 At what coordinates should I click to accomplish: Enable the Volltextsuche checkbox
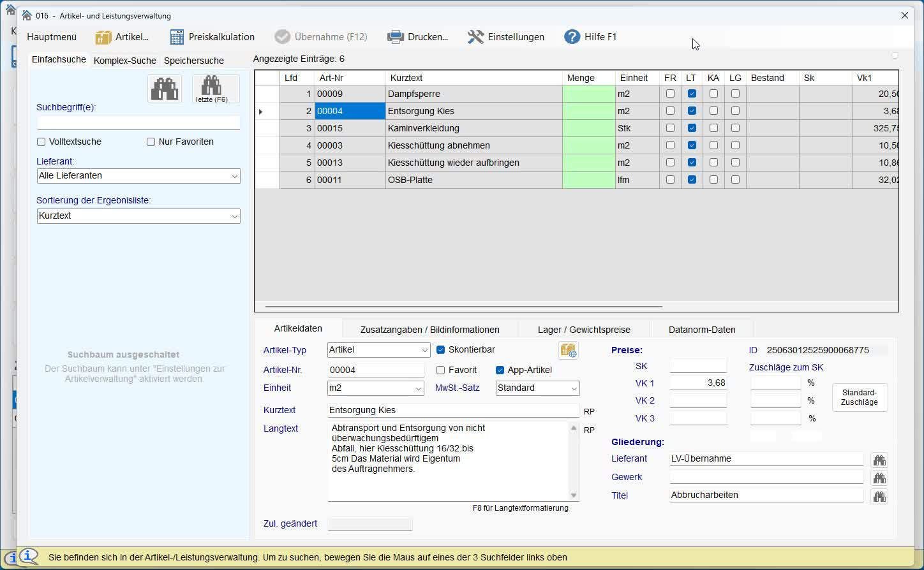coord(41,142)
